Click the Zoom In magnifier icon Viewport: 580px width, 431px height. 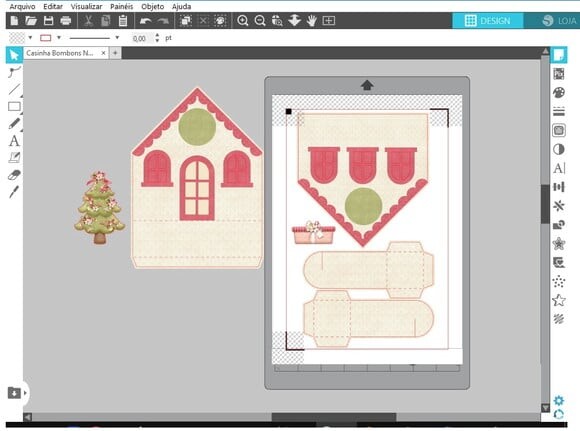[x=243, y=21]
